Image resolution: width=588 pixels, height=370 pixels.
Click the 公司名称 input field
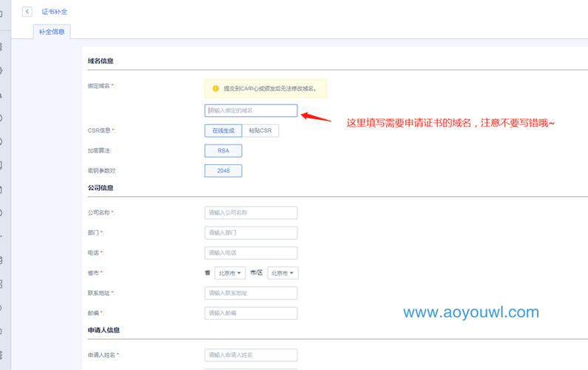click(x=251, y=212)
